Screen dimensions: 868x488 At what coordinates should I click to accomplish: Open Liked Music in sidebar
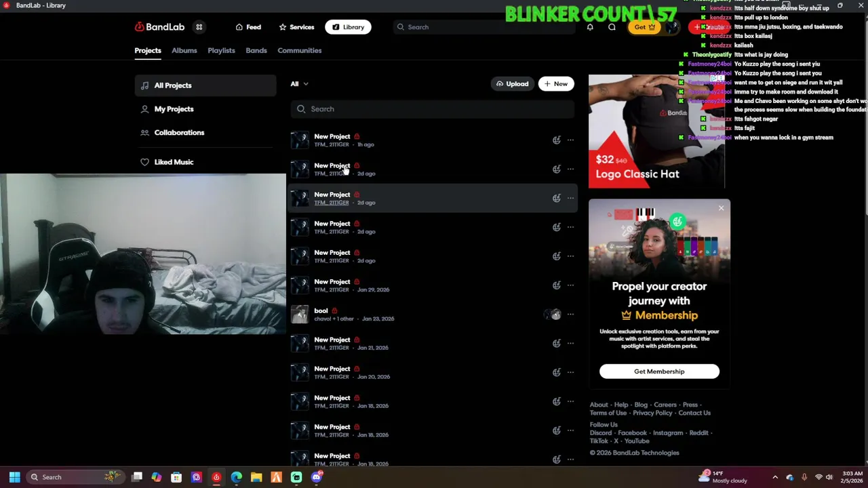click(x=205, y=162)
